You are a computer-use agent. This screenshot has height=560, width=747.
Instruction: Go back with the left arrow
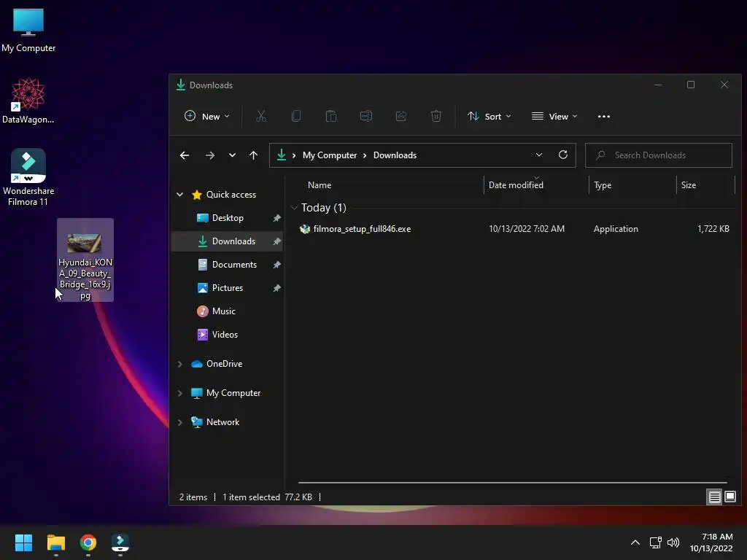click(x=185, y=155)
